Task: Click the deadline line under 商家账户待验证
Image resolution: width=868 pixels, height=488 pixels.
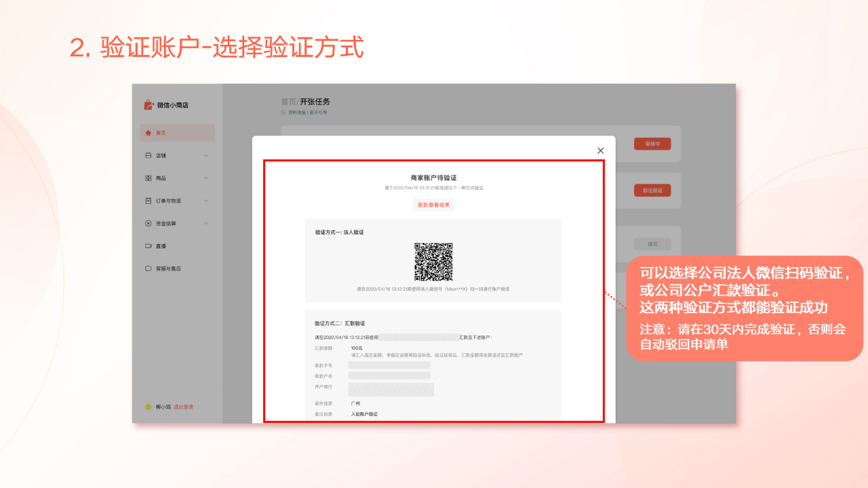Action: [x=433, y=188]
